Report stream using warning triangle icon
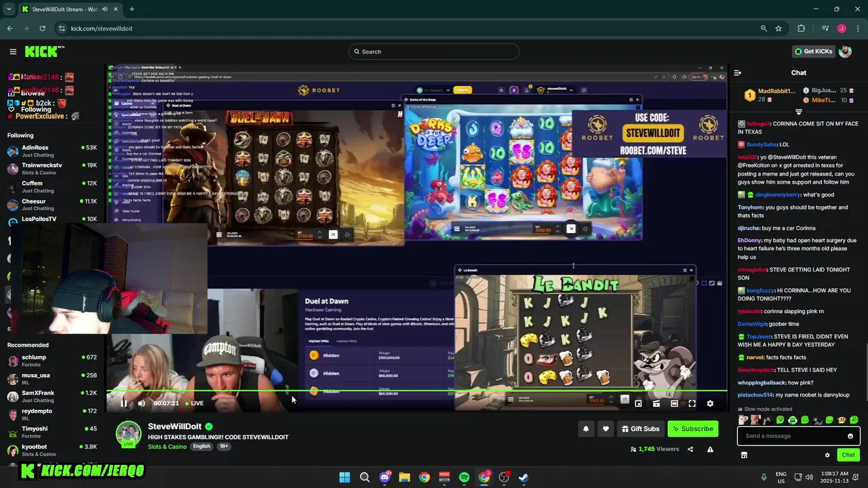 coord(710,449)
